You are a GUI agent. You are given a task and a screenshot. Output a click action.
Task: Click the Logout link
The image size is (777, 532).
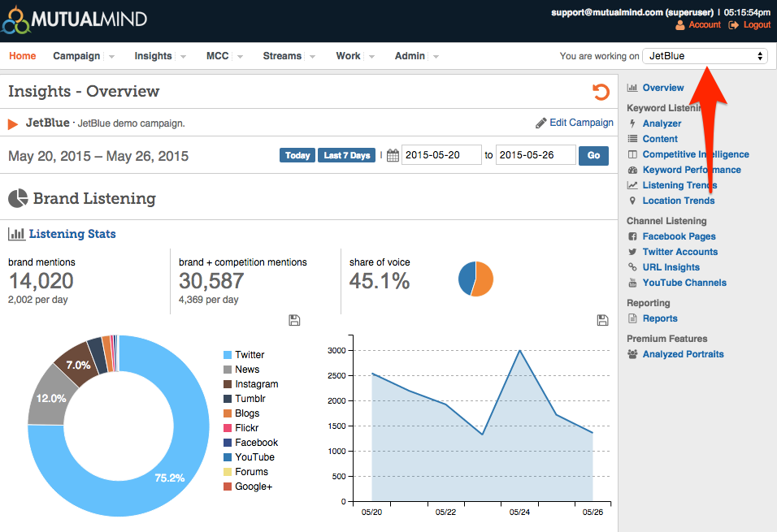tap(757, 24)
